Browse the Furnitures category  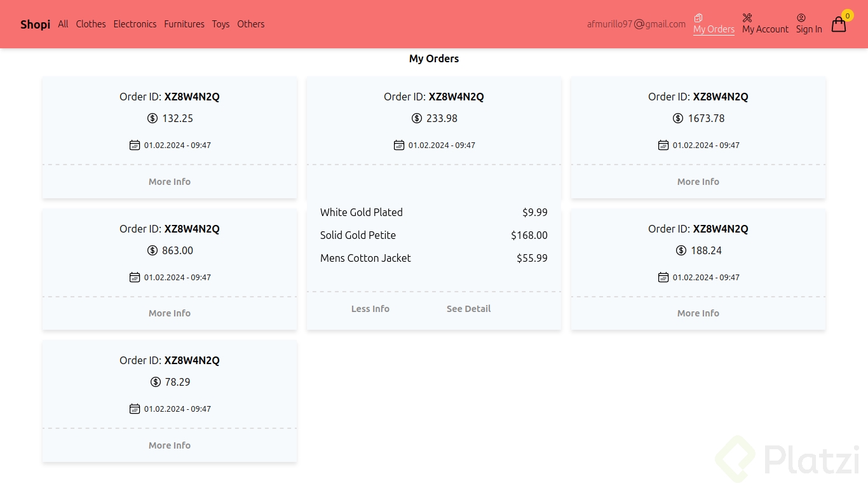(x=184, y=24)
